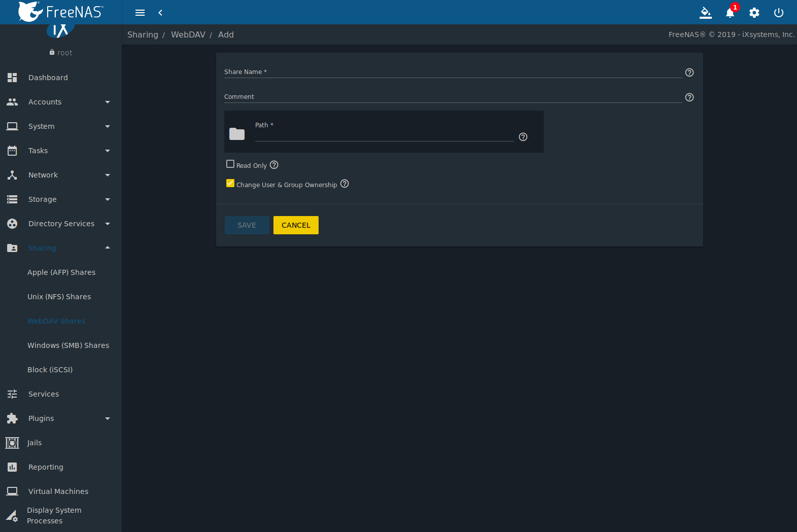Click the Accounts people icon

(x=12, y=102)
